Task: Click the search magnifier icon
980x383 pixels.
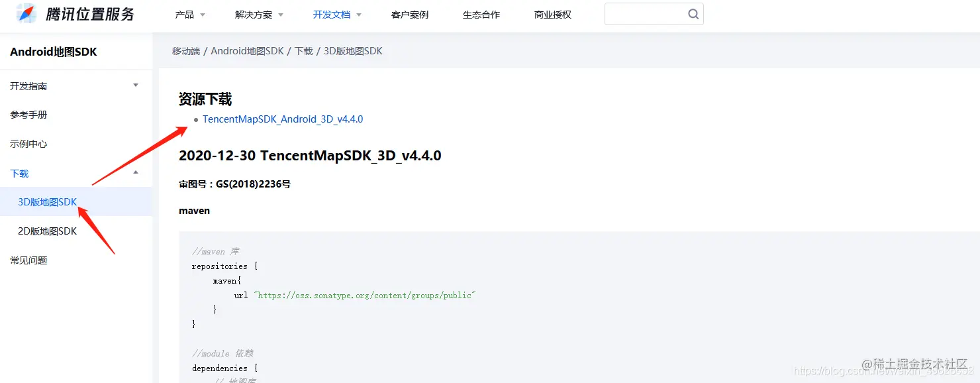Action: click(x=693, y=14)
